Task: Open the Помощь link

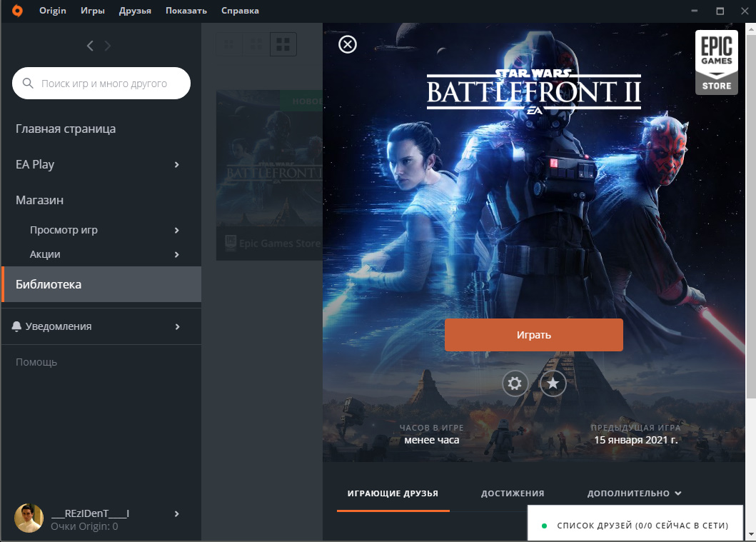Action: [36, 362]
